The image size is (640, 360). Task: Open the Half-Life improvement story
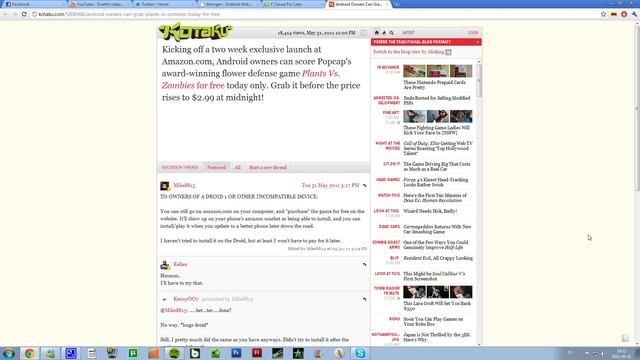[436, 245]
